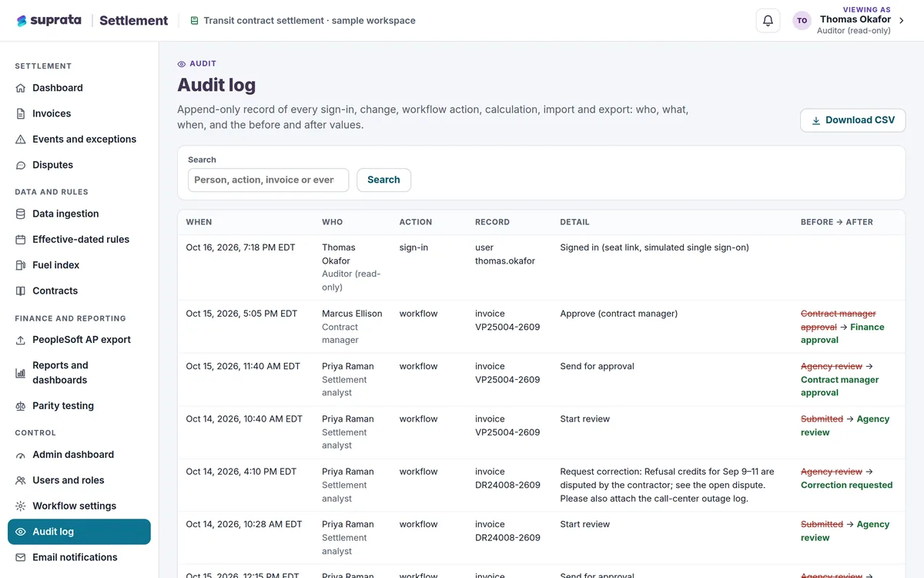The image size is (924, 578).
Task: Click the Contracts book icon
Action: tap(21, 291)
